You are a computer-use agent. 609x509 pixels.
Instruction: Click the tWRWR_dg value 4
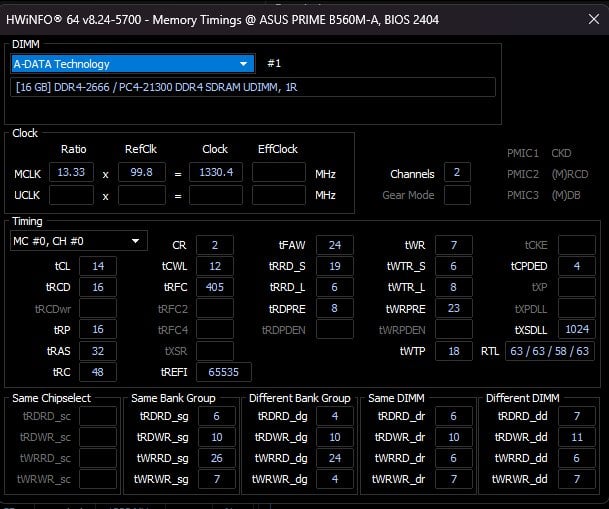coord(335,479)
